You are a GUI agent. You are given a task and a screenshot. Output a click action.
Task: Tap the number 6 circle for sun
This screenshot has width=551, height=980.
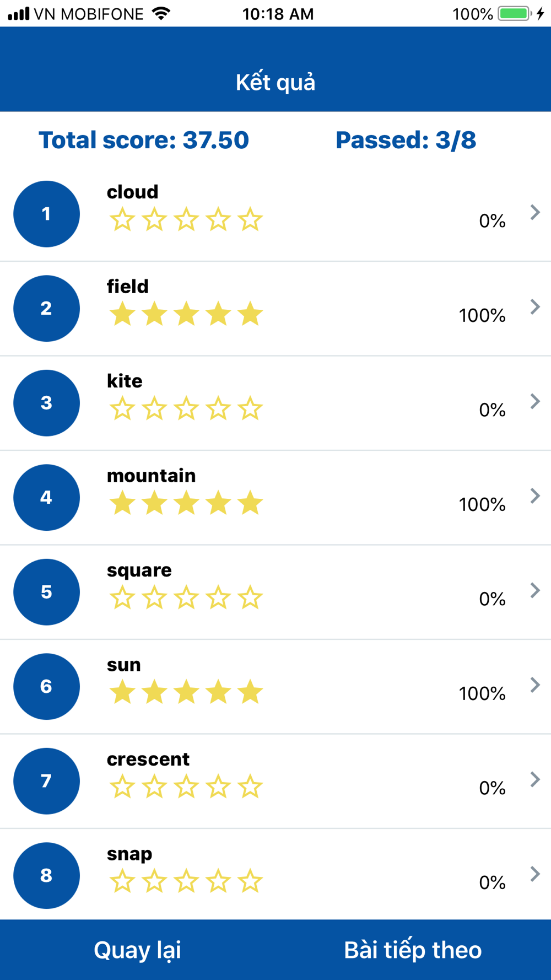[x=46, y=686]
